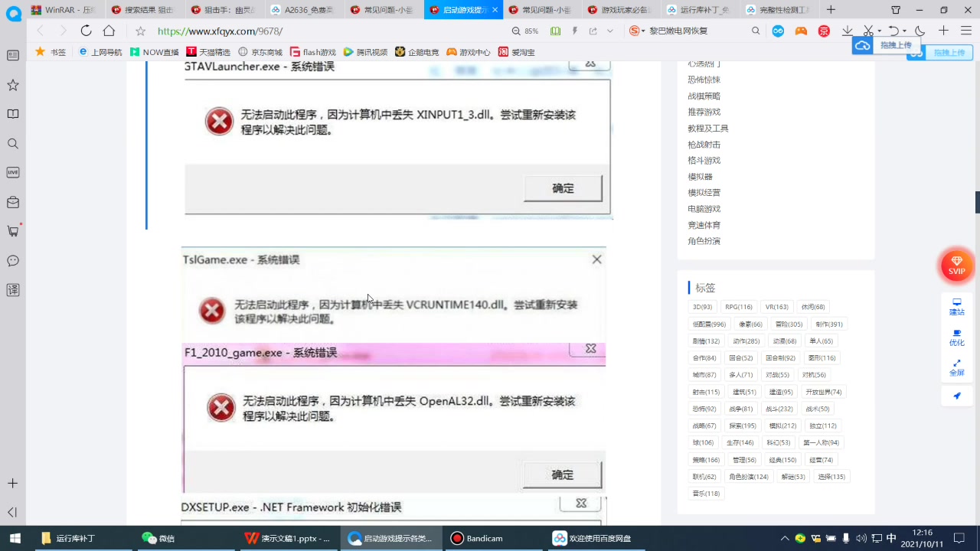This screenshot has height=551, width=980.
Task: Open the 腾讯视频 bookmark
Action: 365,52
